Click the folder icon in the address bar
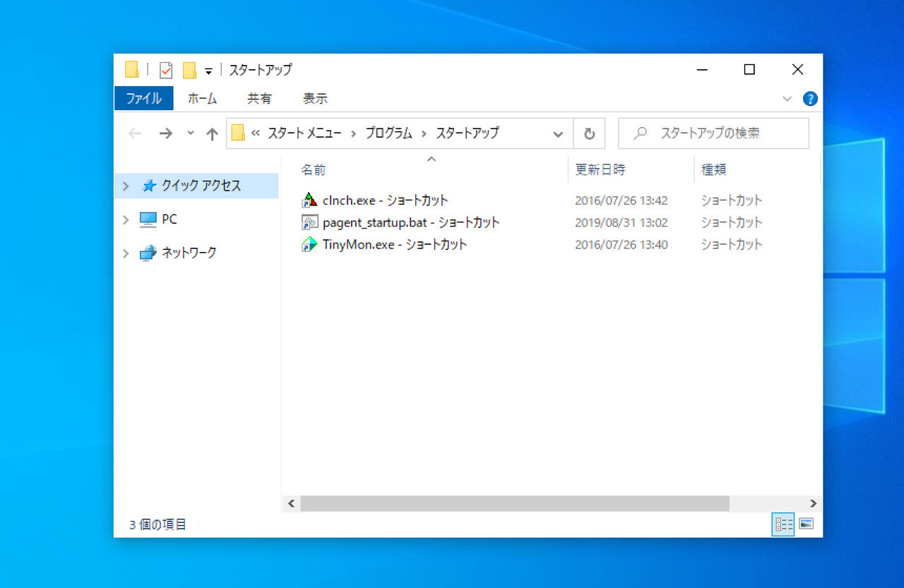Viewport: 904px width, 588px height. click(x=238, y=133)
